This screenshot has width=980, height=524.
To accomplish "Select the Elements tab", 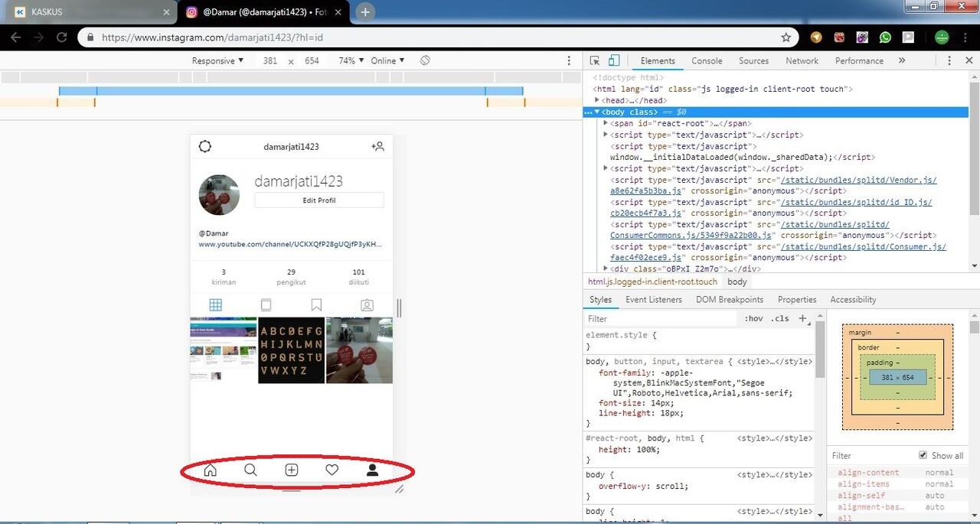I will click(x=658, y=60).
